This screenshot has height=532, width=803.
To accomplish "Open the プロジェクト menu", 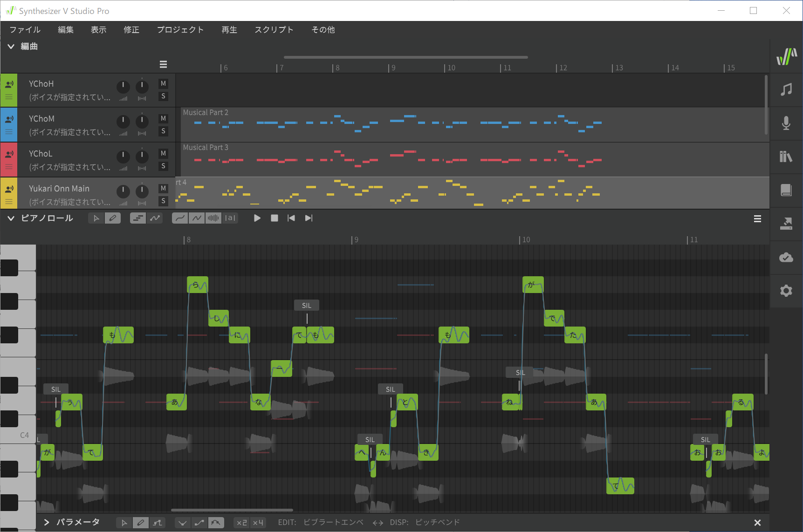I will (180, 30).
